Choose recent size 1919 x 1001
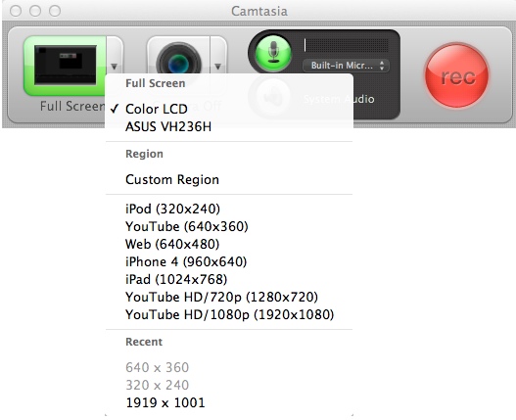 pyautogui.click(x=229, y=402)
